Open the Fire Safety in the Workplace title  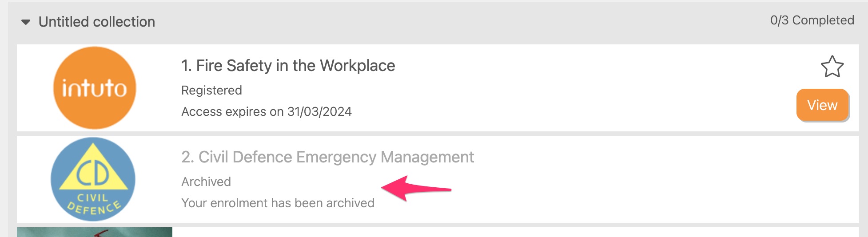click(288, 66)
